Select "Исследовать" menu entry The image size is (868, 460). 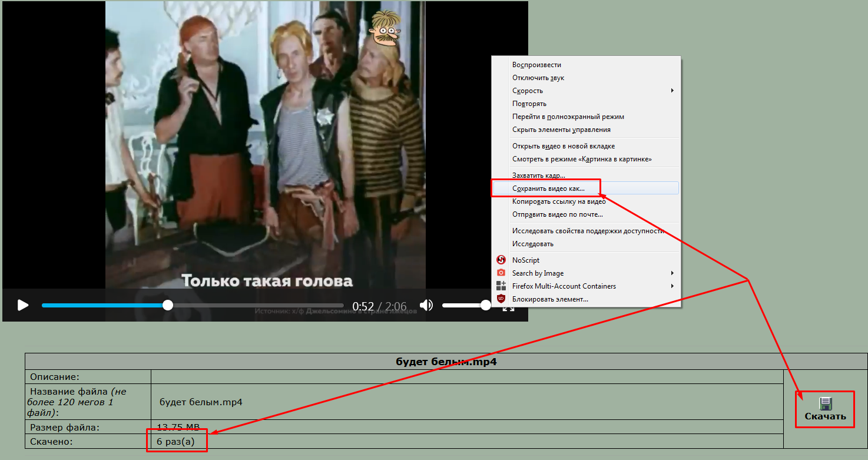(x=533, y=244)
